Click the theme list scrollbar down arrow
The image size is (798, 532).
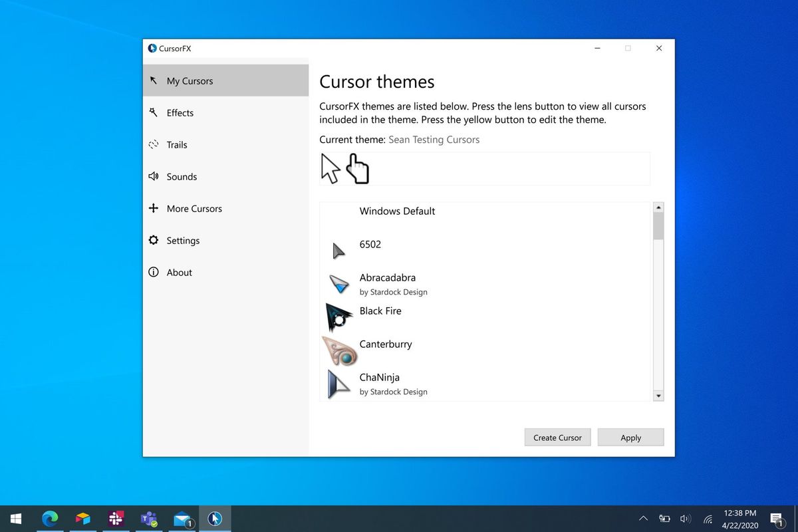pos(658,395)
